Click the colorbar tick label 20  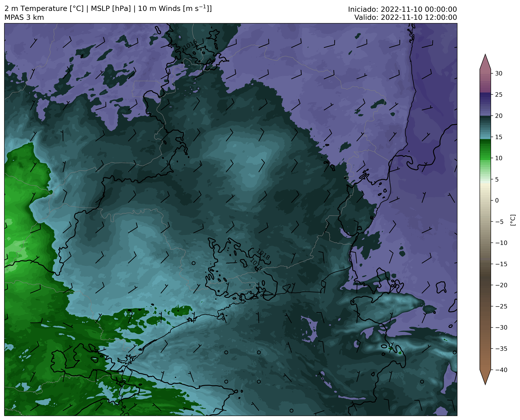coord(498,116)
